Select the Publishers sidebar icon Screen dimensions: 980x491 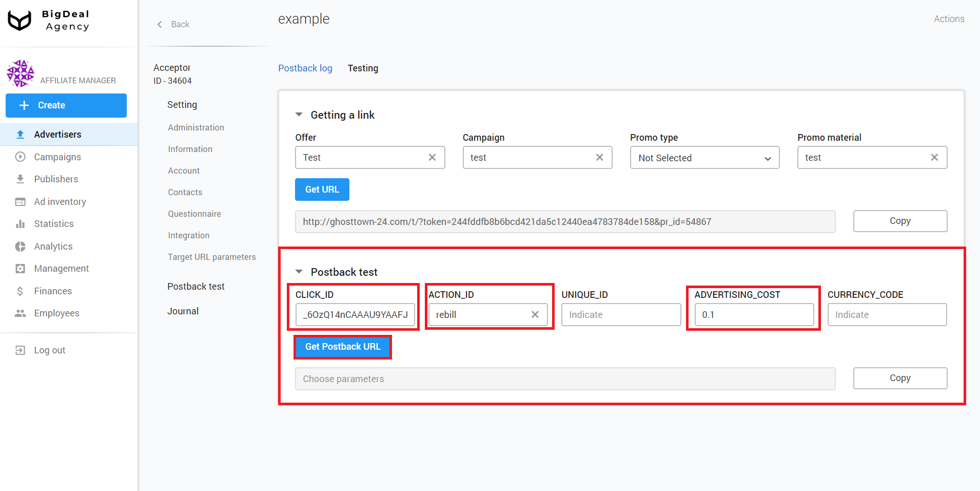(x=20, y=179)
